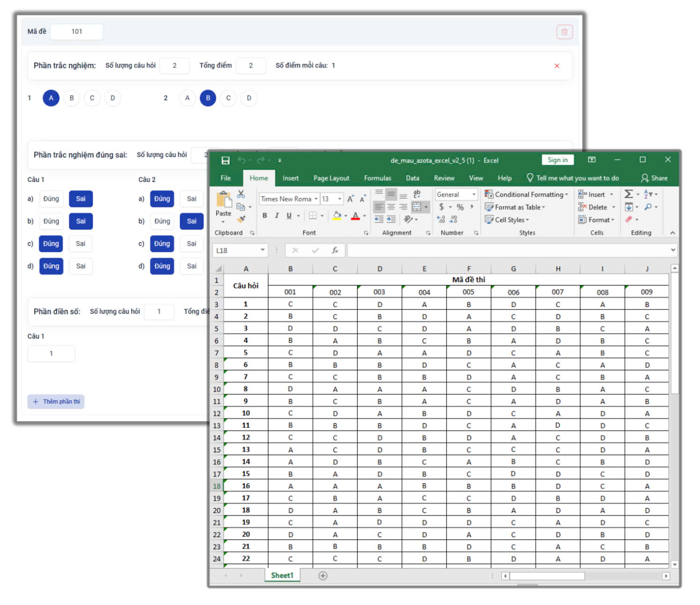Click the Orientation text angle icon

[408, 219]
